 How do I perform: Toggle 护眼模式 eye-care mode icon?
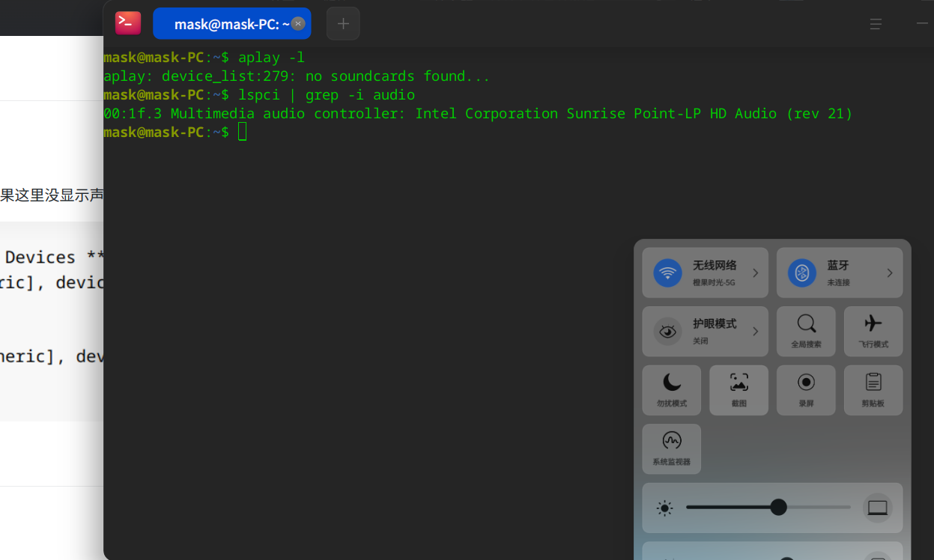[x=667, y=331]
